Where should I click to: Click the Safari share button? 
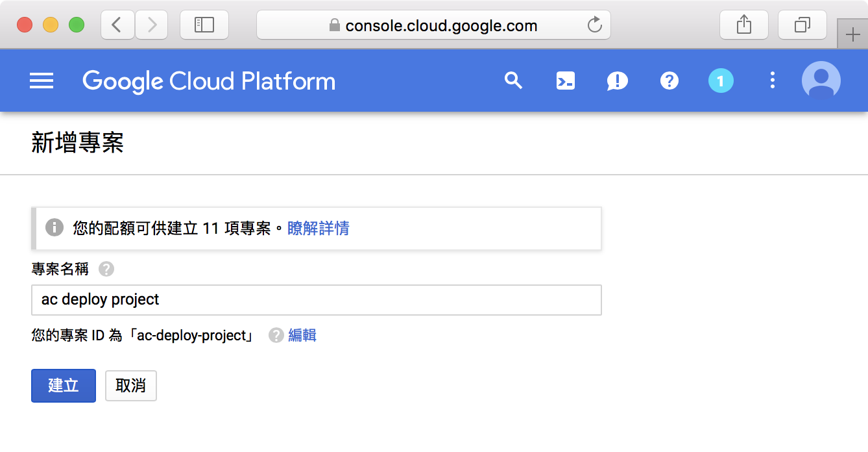[744, 25]
